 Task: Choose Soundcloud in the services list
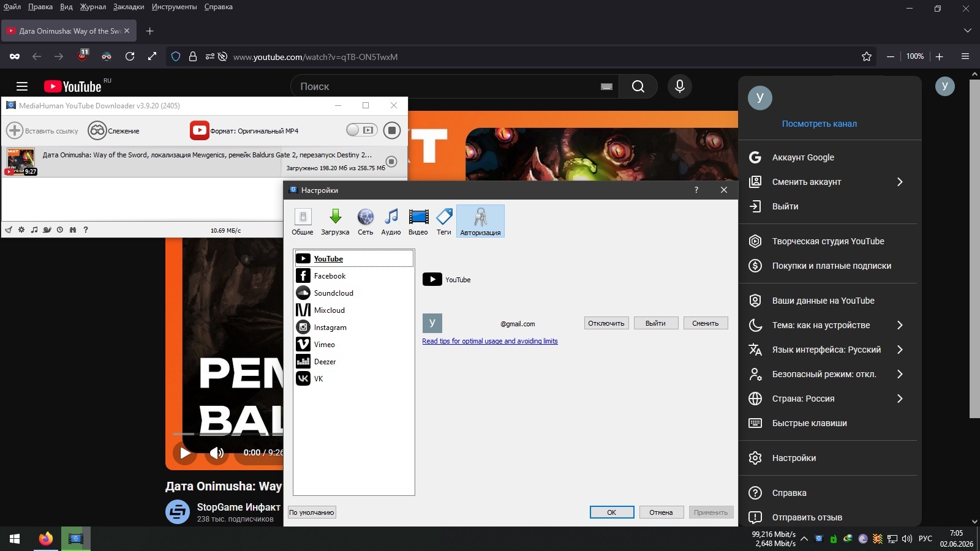(354, 293)
